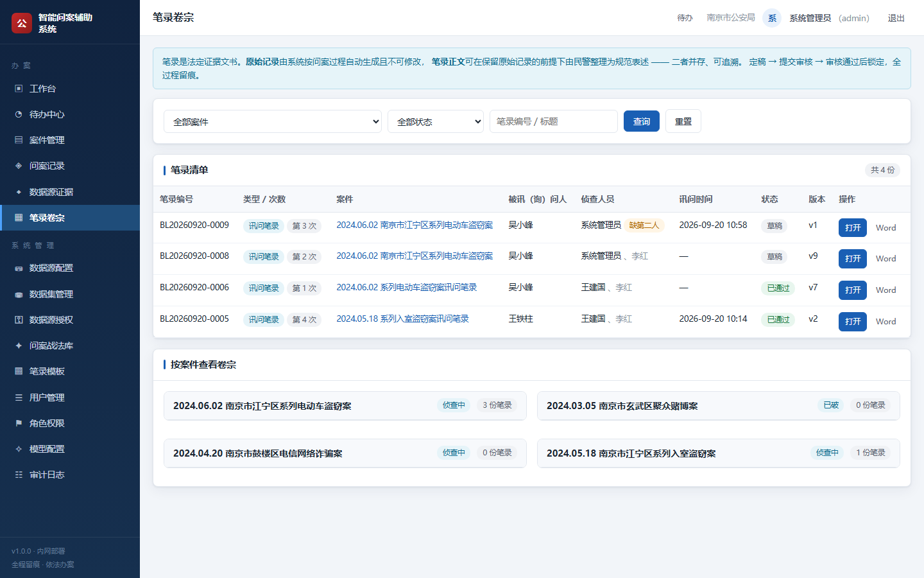Go to 待办中心 menu item
This screenshot has width=924, height=578.
coord(70,114)
